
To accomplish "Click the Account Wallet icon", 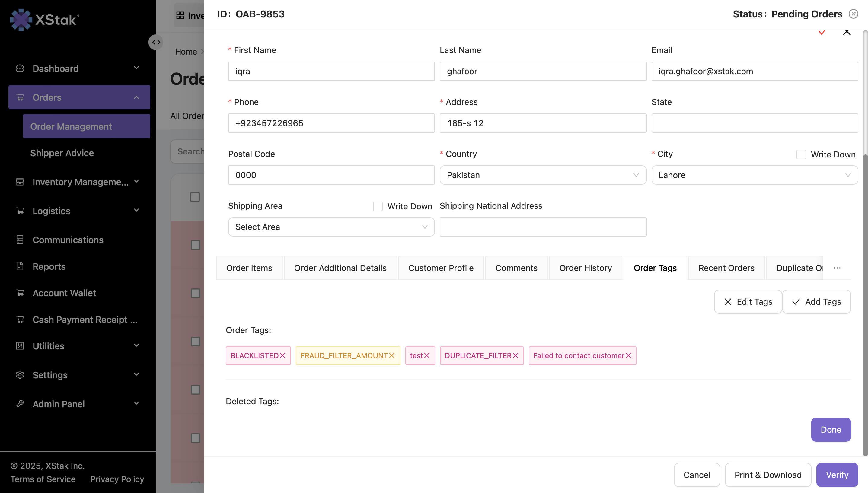I will point(20,293).
